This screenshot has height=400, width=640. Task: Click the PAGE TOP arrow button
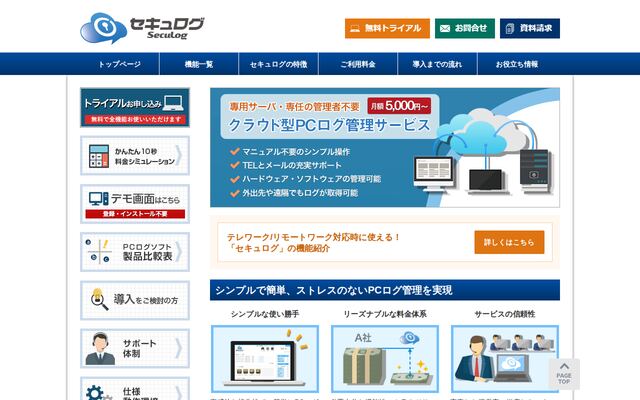564,372
